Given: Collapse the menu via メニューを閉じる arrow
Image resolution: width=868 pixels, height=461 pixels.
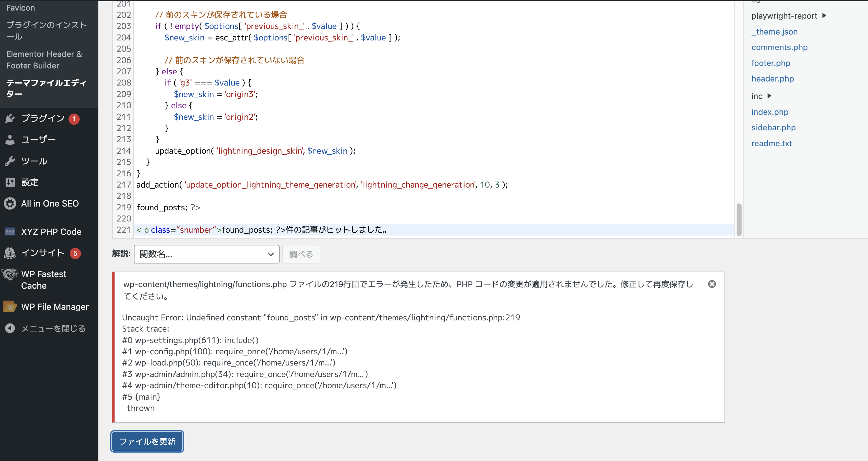Looking at the screenshot, I should pyautogui.click(x=9, y=328).
